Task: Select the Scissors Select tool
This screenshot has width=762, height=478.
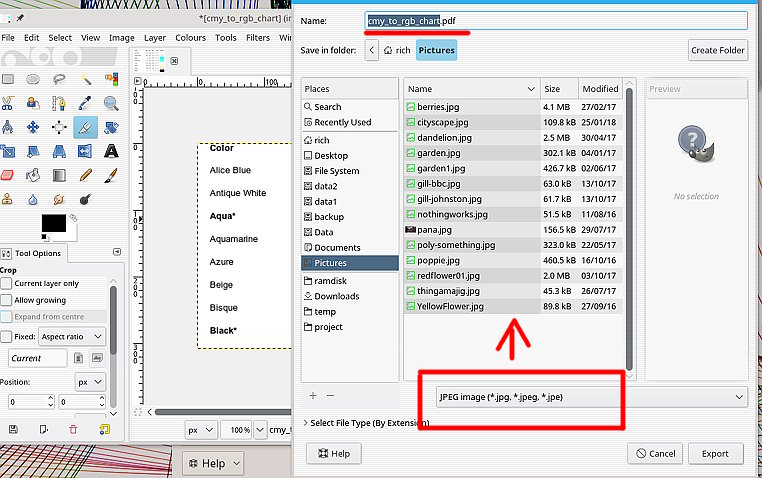Action: (7, 103)
